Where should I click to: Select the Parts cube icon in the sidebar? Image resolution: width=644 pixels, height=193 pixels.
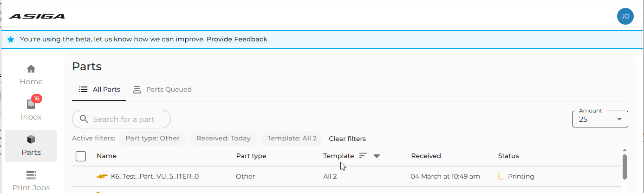pyautogui.click(x=31, y=139)
